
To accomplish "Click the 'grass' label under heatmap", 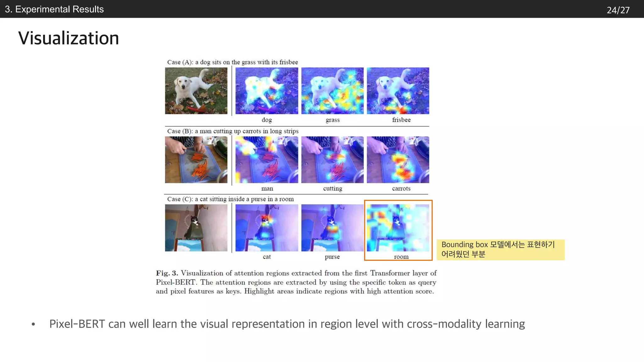I will click(x=333, y=120).
